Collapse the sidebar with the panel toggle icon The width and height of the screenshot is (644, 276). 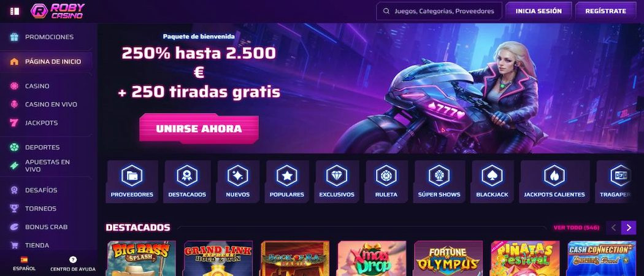click(15, 11)
